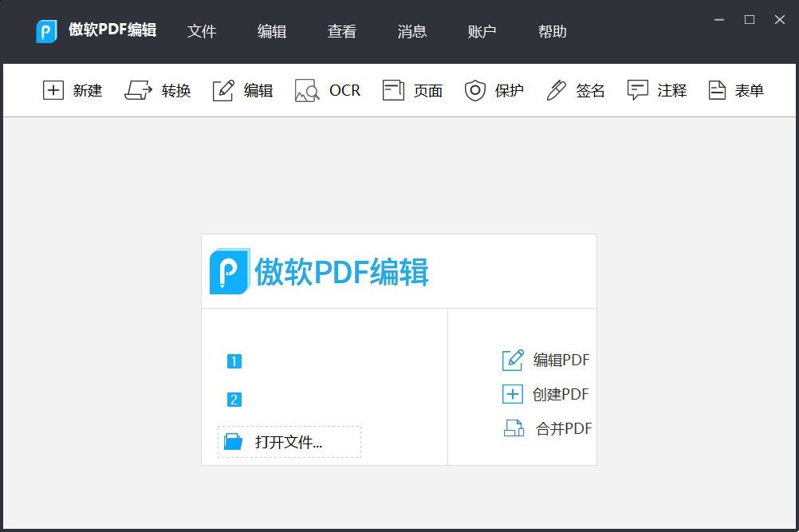Select 创建PDF to create a document

coord(547,394)
